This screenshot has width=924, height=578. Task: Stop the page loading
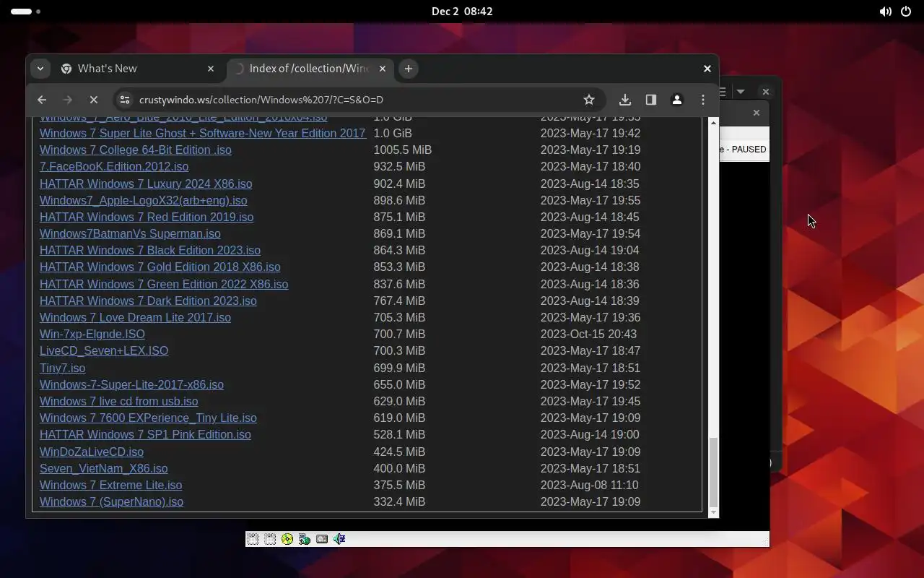(94, 100)
